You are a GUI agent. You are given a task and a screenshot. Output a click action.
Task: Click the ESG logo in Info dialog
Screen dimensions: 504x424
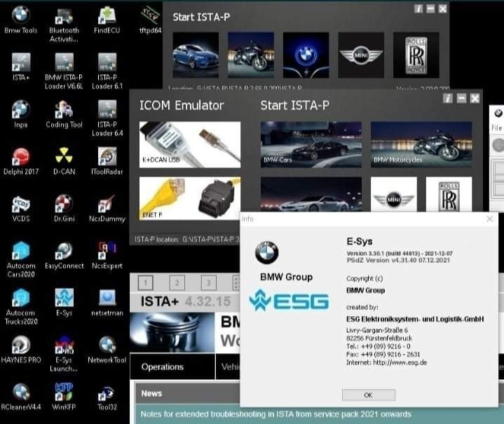[x=290, y=301]
